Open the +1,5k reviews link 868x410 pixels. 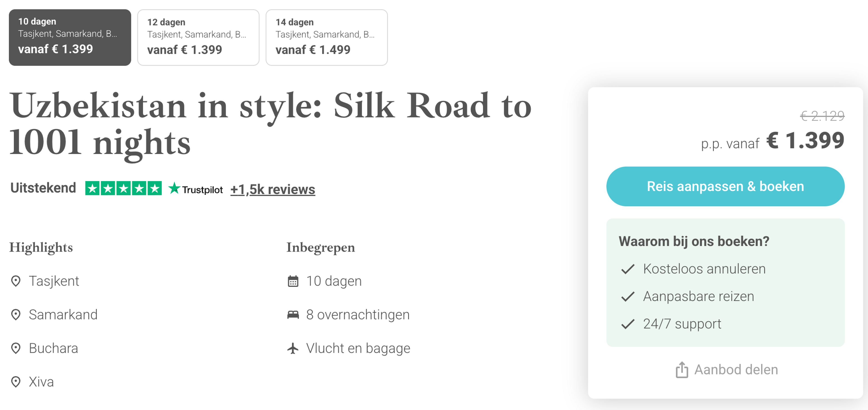click(273, 189)
